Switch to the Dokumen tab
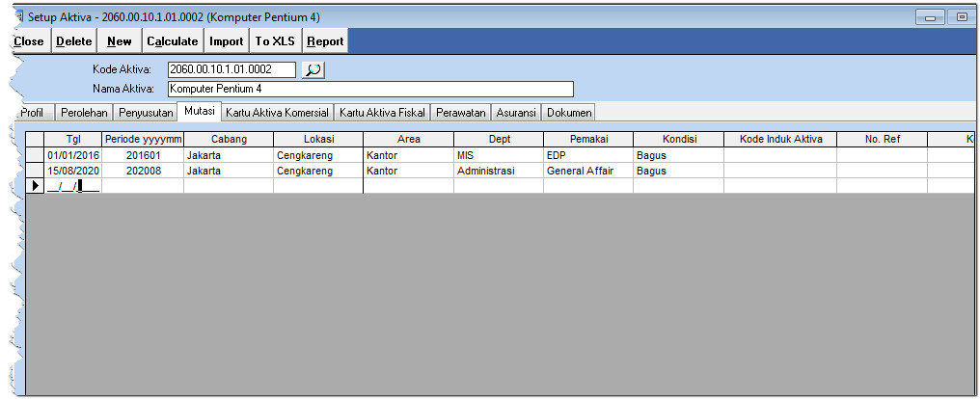 click(568, 113)
